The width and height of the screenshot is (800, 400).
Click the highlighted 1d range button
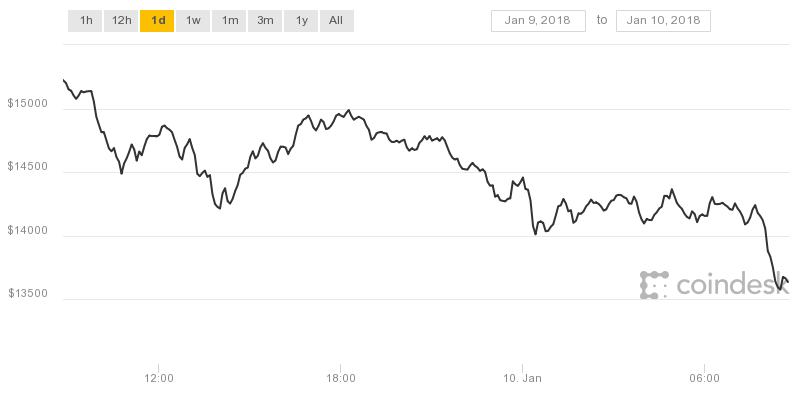click(x=157, y=21)
